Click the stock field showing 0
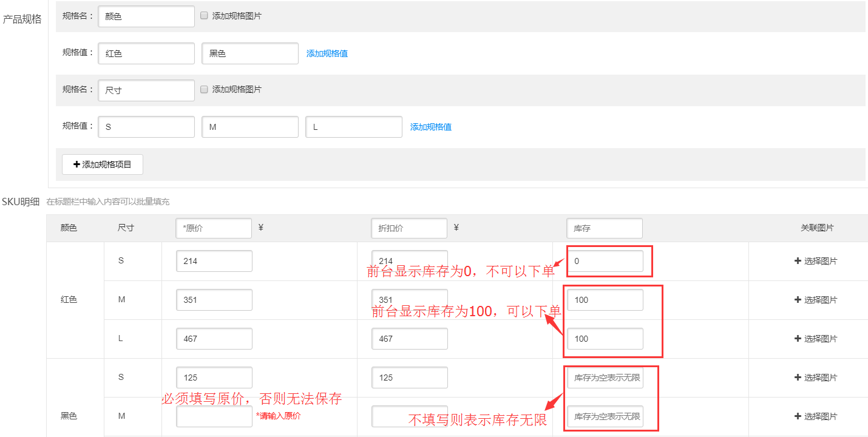 [x=605, y=261]
